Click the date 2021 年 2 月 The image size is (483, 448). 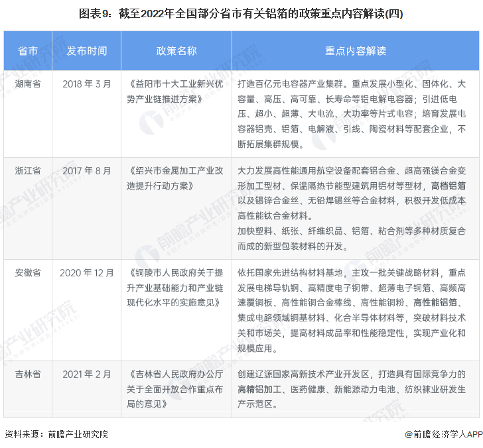[x=86, y=374]
